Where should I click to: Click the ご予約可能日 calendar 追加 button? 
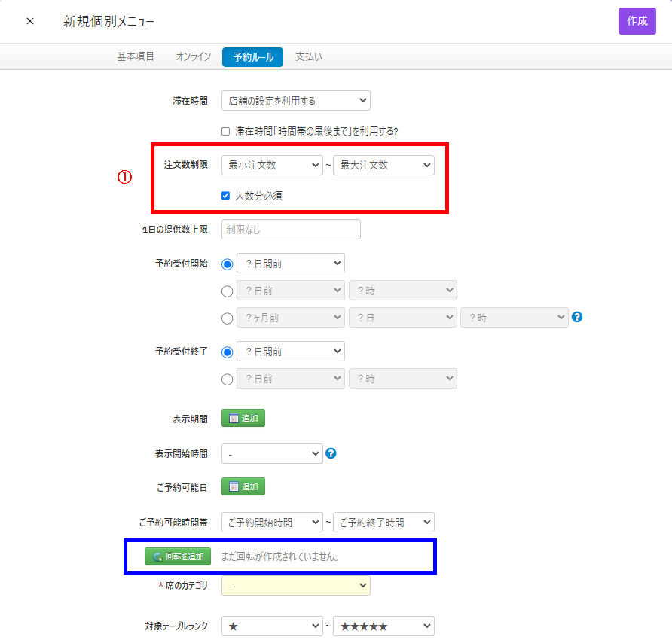click(243, 486)
